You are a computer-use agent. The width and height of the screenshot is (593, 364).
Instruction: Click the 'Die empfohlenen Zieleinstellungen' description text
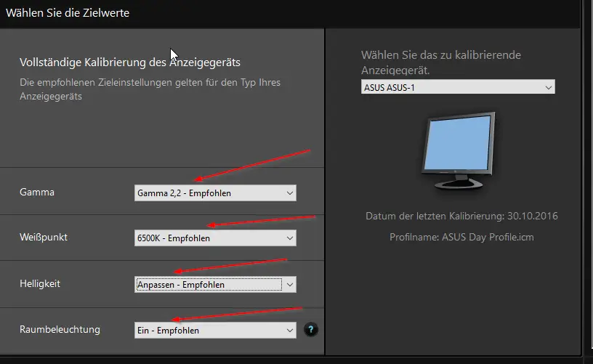click(150, 89)
